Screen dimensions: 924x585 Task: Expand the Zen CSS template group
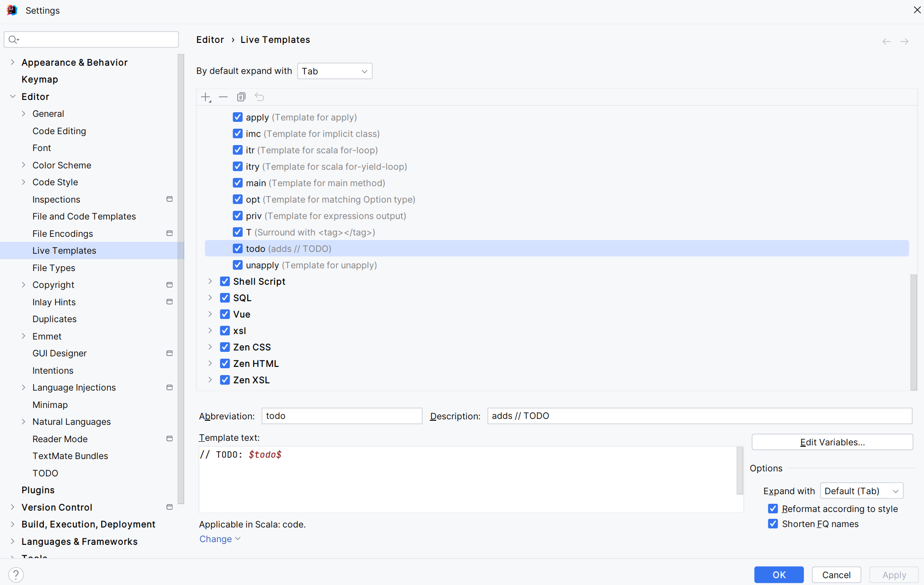(x=211, y=347)
